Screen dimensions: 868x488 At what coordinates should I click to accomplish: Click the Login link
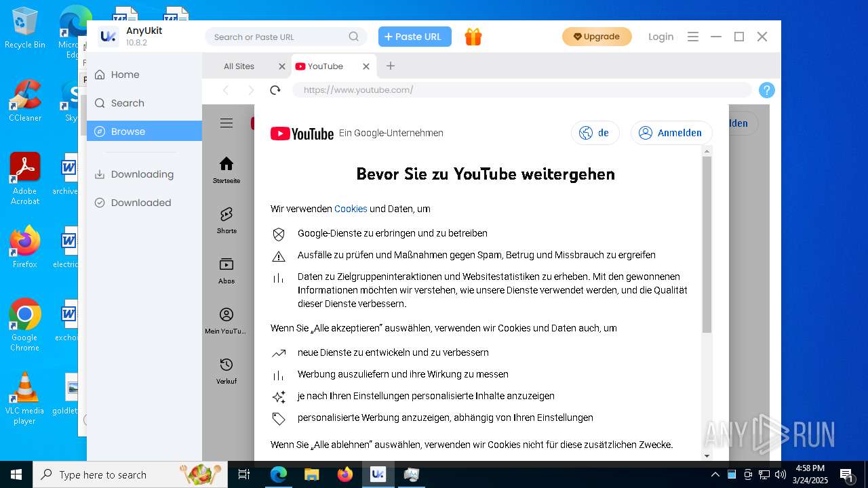tap(660, 37)
